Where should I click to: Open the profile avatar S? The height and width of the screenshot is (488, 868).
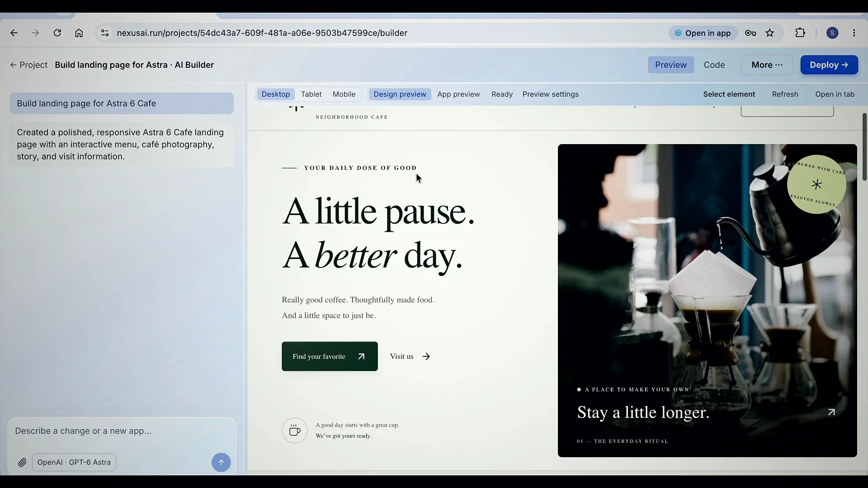click(832, 33)
